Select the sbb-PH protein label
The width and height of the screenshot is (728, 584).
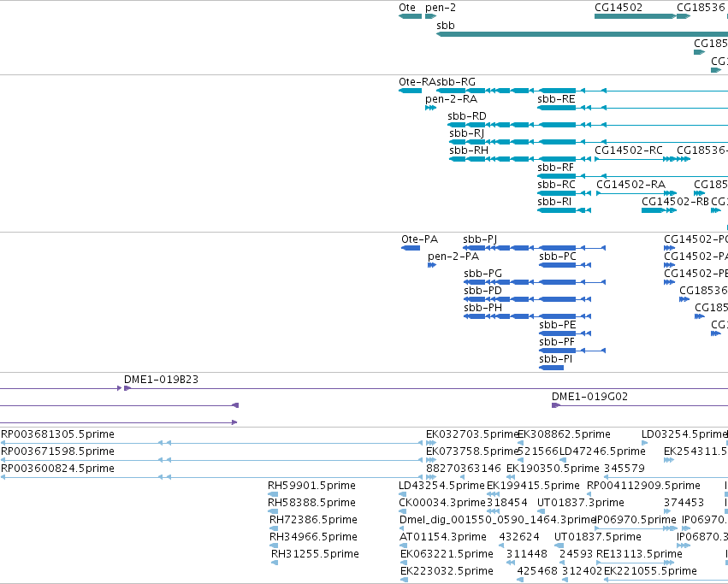pos(482,309)
